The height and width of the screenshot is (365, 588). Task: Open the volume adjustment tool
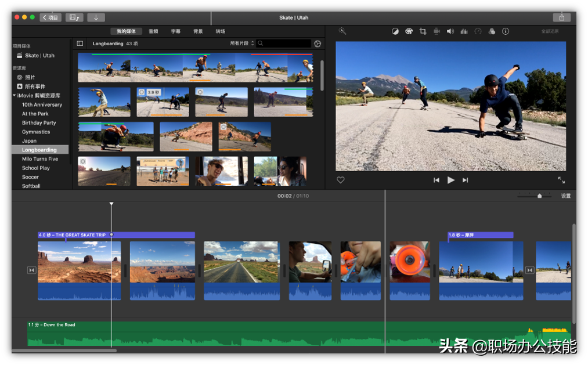(x=450, y=31)
